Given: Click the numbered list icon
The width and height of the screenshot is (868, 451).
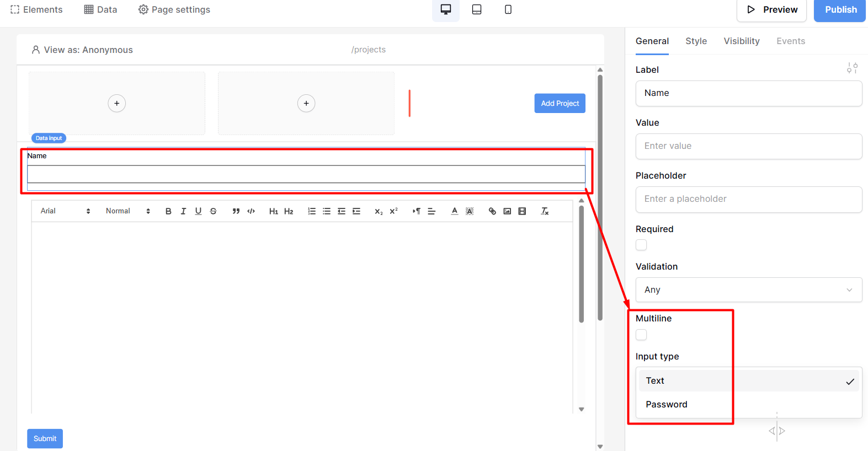Looking at the screenshot, I should 312,211.
